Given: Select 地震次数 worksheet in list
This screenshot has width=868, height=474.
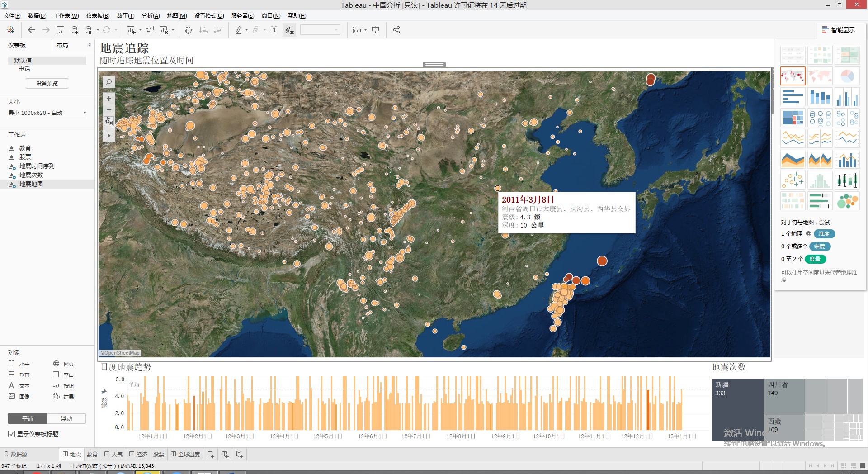Looking at the screenshot, I should click(x=31, y=175).
